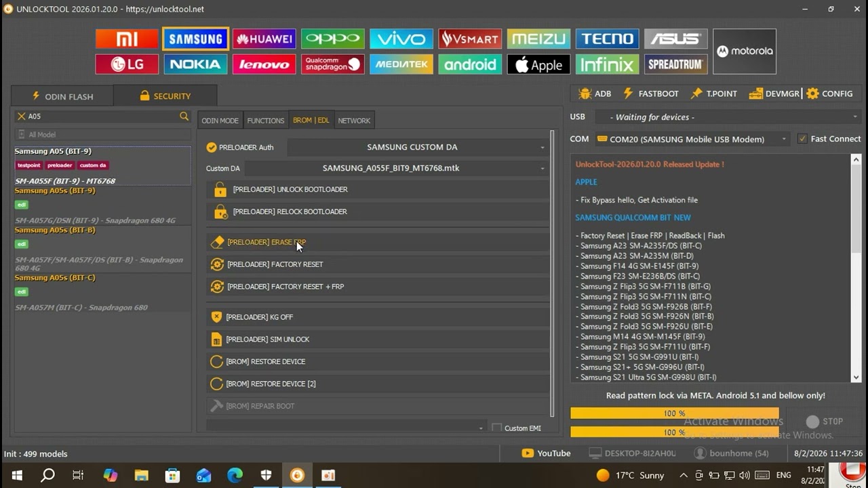Click [PRELOADER] UNLOCK BOOTLOADER
This screenshot has width=868, height=488.
[378, 190]
